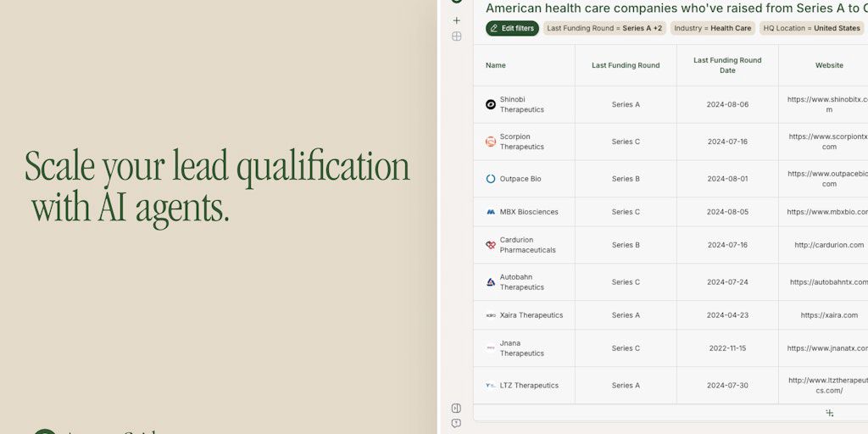Image resolution: width=868 pixels, height=434 pixels.
Task: Click Autobahn's Series C funding cell
Action: coord(626,281)
